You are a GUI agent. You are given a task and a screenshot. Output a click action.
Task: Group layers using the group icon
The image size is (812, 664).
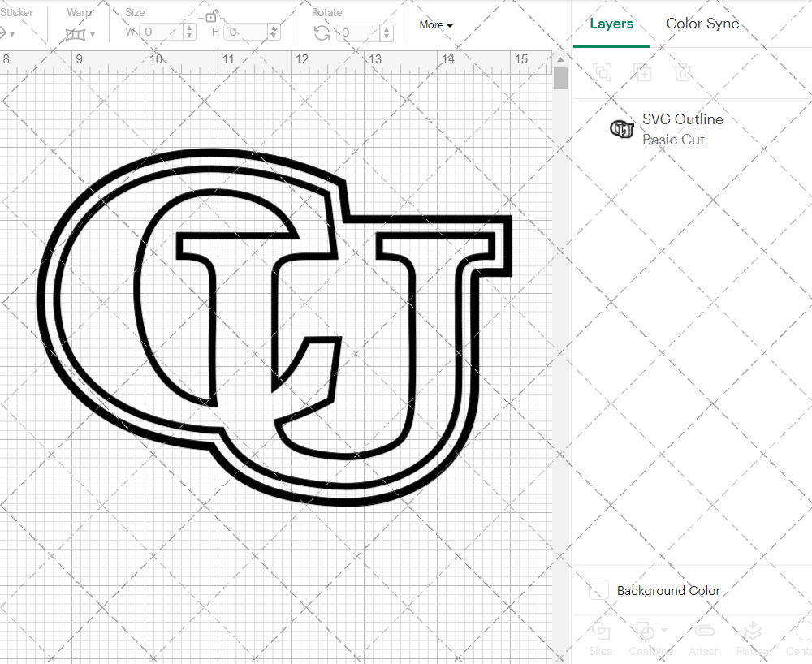(601, 72)
